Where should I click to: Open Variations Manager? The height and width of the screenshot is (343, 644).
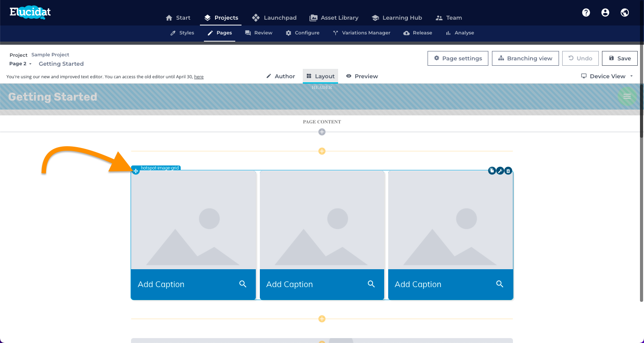(361, 33)
